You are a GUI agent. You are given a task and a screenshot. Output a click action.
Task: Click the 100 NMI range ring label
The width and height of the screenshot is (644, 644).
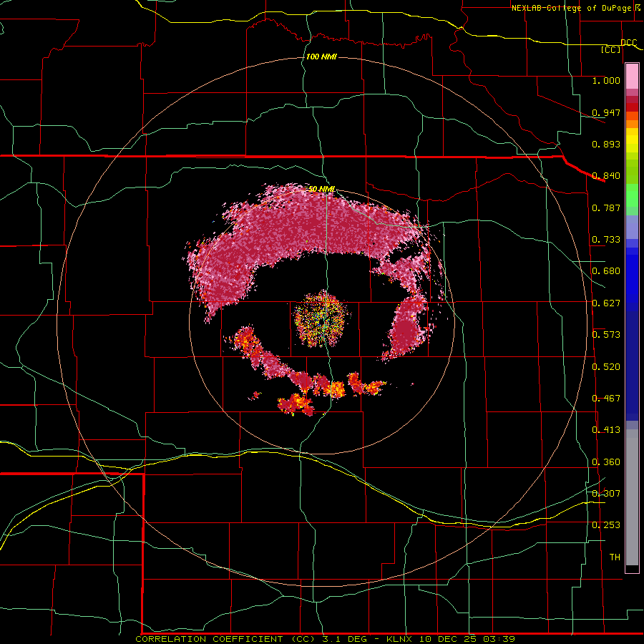[x=321, y=57]
